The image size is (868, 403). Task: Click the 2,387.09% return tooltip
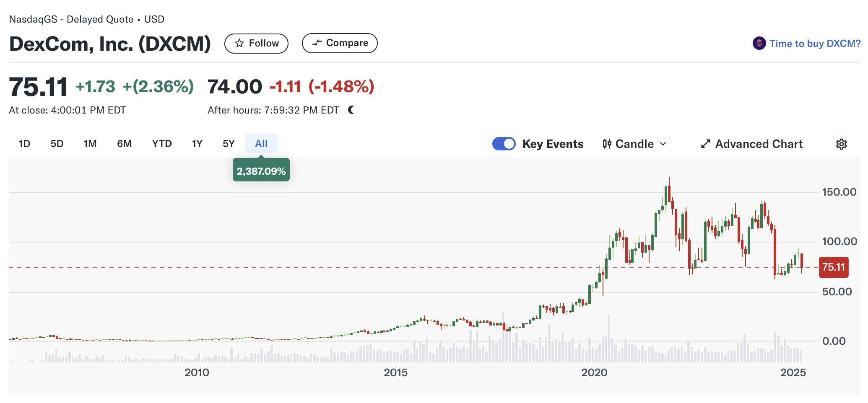pos(261,170)
